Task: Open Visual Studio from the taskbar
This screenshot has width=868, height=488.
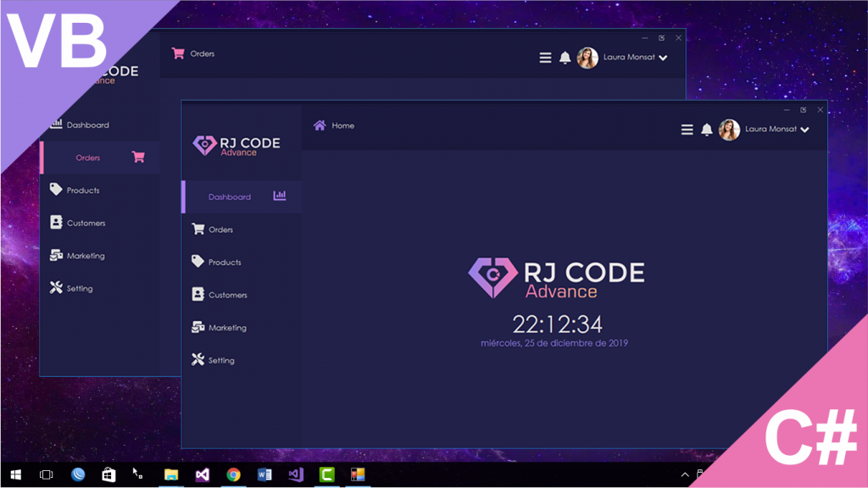Action: point(202,474)
